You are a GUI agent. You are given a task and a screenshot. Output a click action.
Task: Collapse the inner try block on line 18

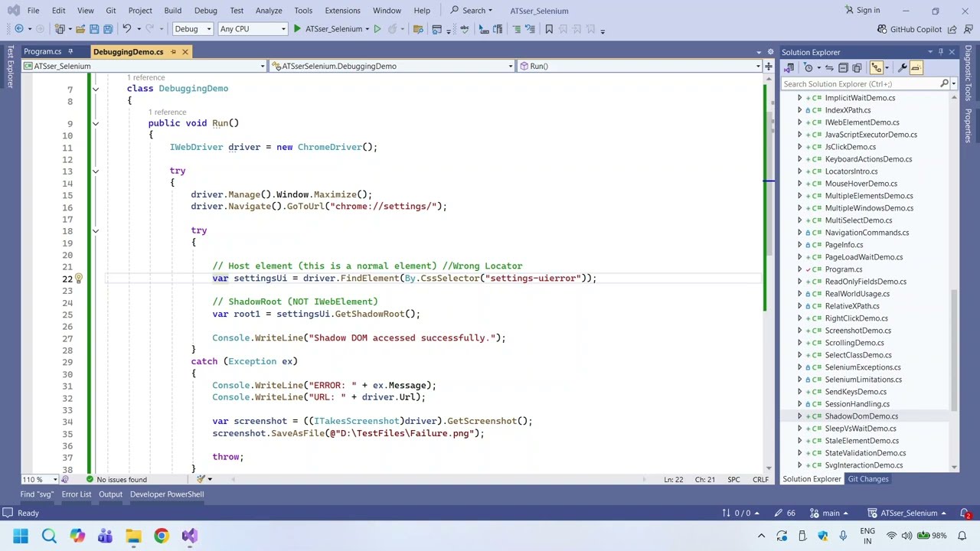coord(95,230)
